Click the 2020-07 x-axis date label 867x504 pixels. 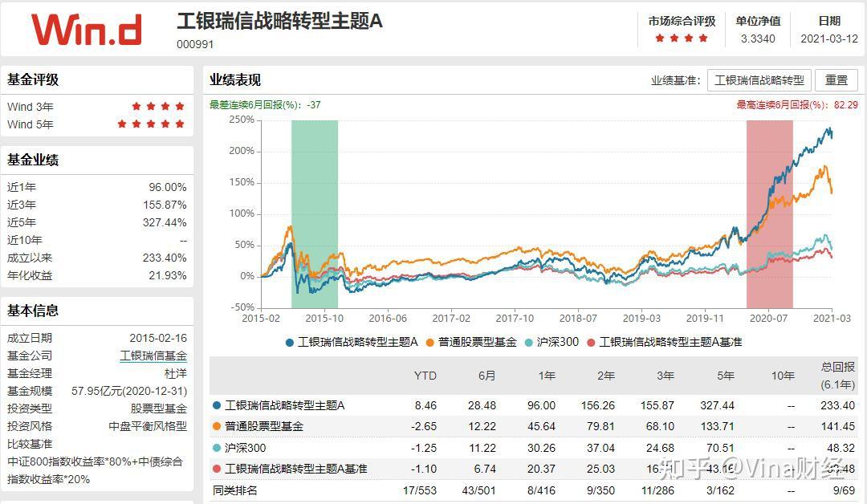click(x=768, y=319)
